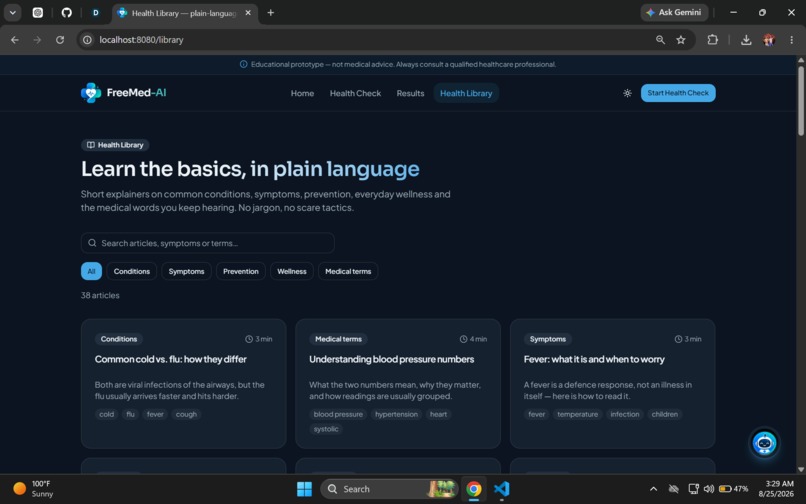Open the Chrome downloads icon

pyautogui.click(x=746, y=40)
